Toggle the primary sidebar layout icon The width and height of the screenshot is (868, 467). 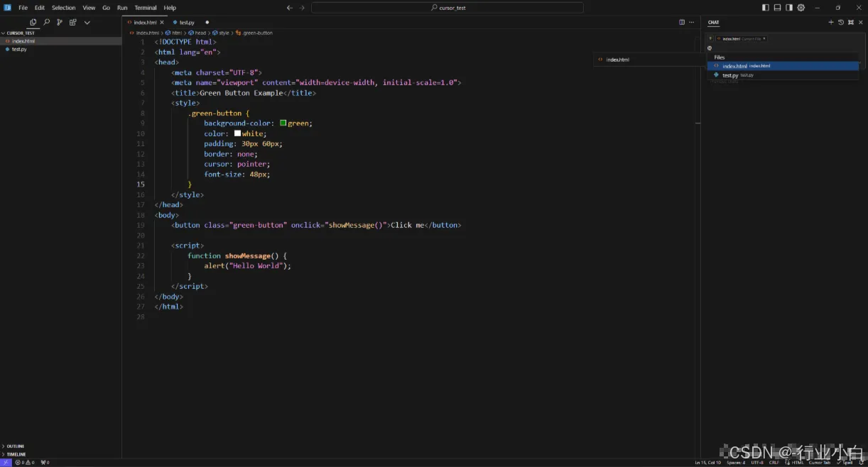pos(766,8)
